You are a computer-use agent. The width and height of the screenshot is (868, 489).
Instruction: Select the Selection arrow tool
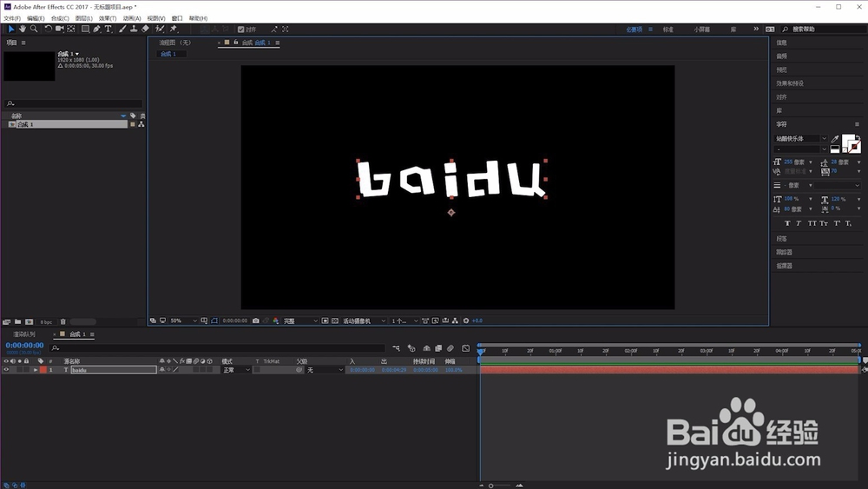[x=10, y=29]
